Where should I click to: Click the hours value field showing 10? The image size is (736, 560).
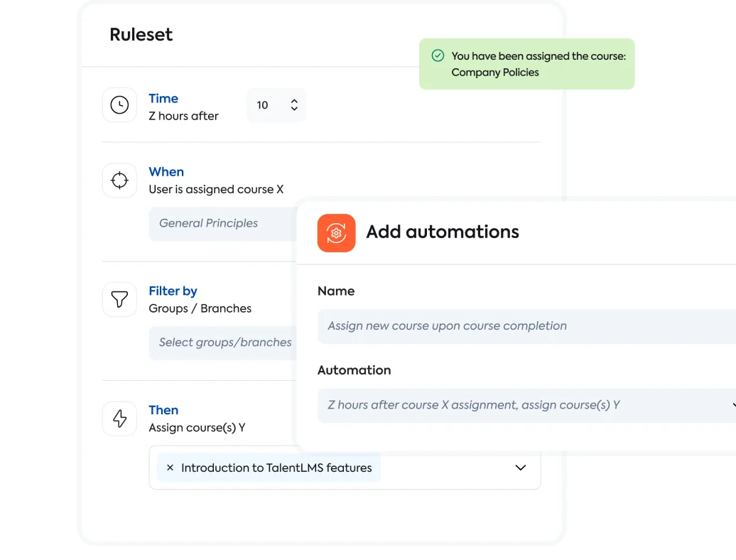[x=264, y=105]
